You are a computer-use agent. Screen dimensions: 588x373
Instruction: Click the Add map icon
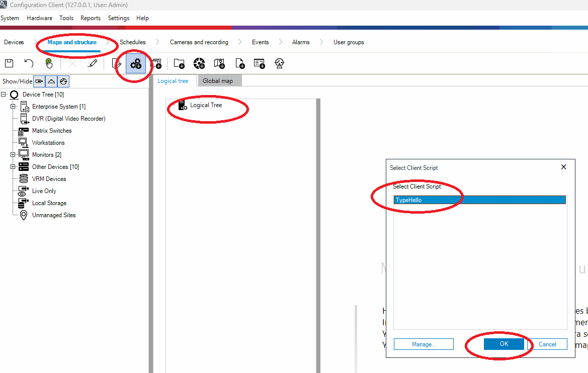pos(219,63)
